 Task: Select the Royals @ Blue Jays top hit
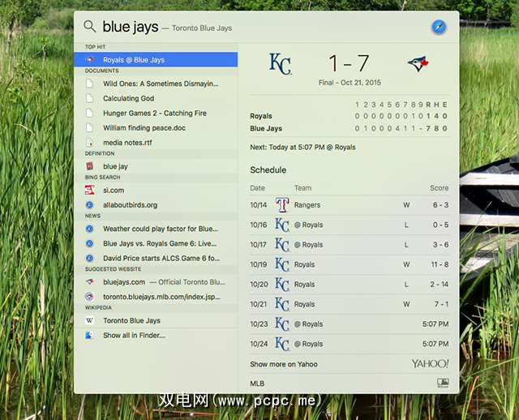[134, 60]
